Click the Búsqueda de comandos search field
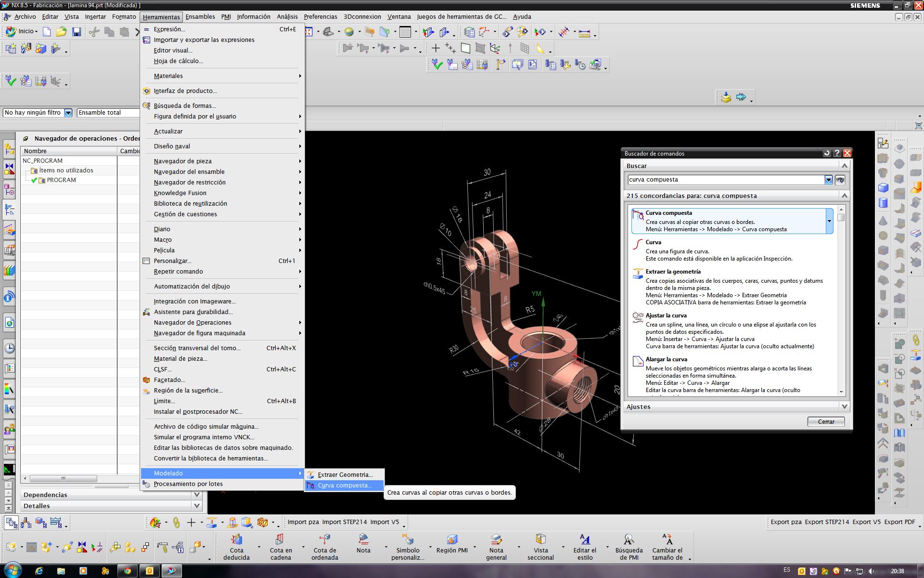 tap(725, 179)
